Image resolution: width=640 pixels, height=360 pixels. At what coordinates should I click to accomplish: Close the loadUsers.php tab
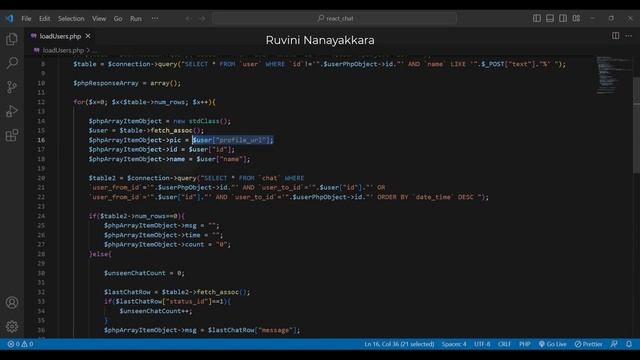88,36
